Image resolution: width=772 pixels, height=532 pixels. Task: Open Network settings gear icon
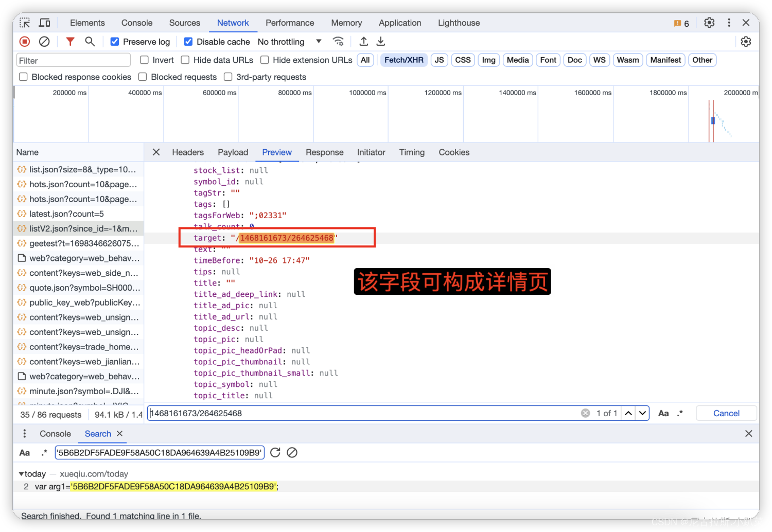746,42
